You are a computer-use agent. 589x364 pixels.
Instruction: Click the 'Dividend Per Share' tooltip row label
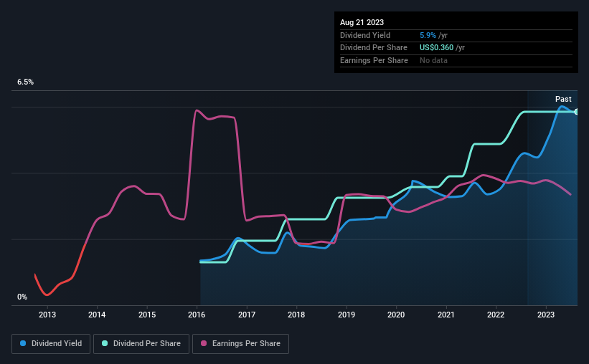tap(373, 48)
